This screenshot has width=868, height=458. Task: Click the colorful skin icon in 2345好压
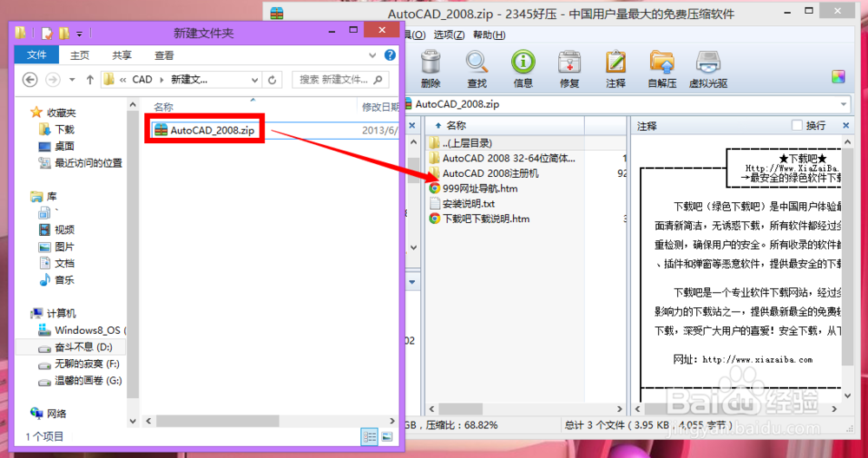point(838,77)
